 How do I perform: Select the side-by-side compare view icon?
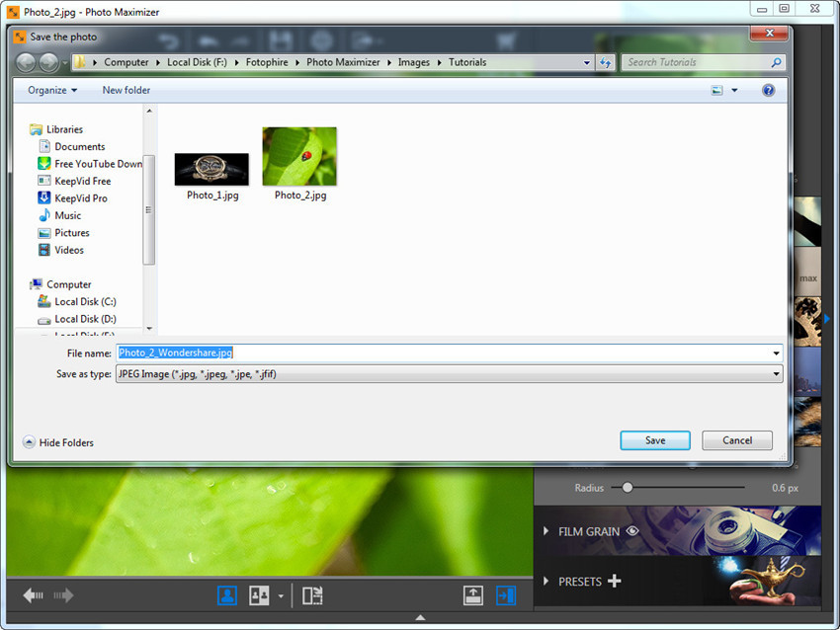[x=259, y=595]
